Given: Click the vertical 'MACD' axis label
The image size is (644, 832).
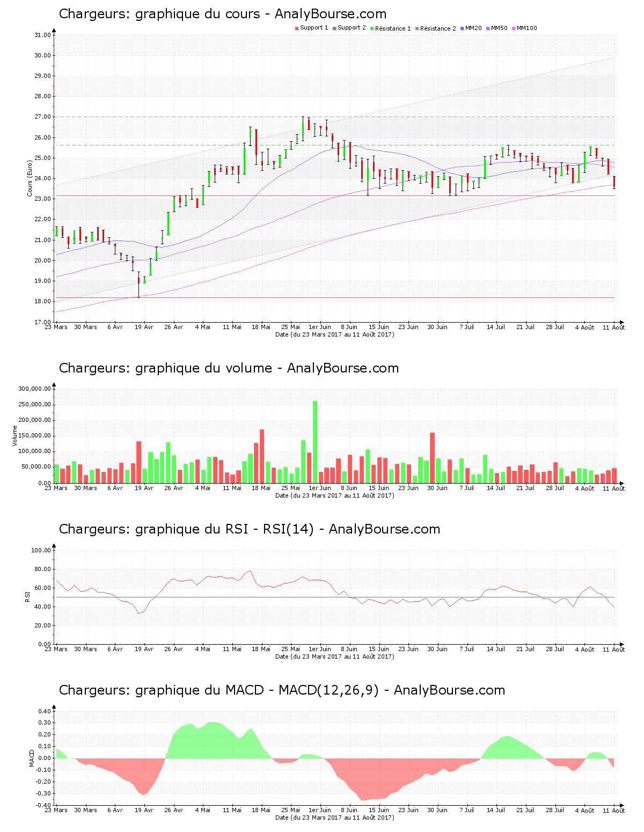Looking at the screenshot, I should pyautogui.click(x=32, y=758).
